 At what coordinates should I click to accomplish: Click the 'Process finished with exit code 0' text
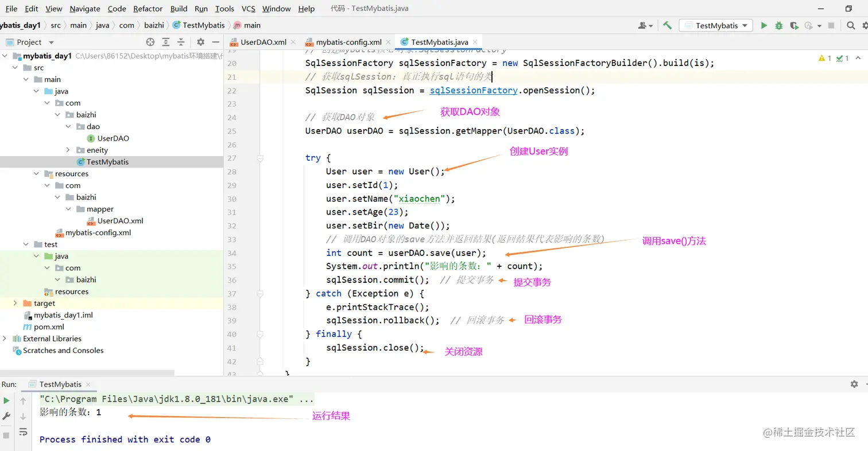125,440
